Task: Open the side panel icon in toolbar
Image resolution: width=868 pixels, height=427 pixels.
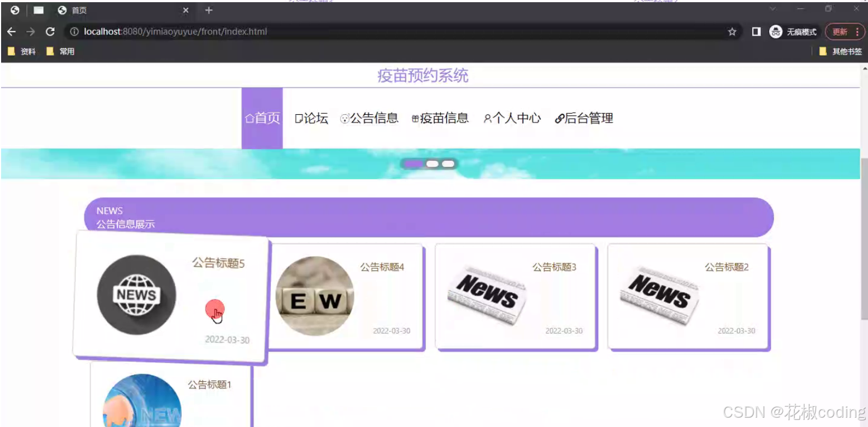Action: (756, 32)
